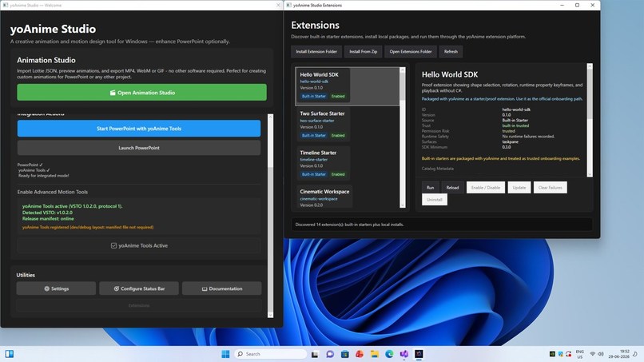Image resolution: width=644 pixels, height=362 pixels.
Task: Open Microsoft Store from taskbar
Action: [x=344, y=354]
